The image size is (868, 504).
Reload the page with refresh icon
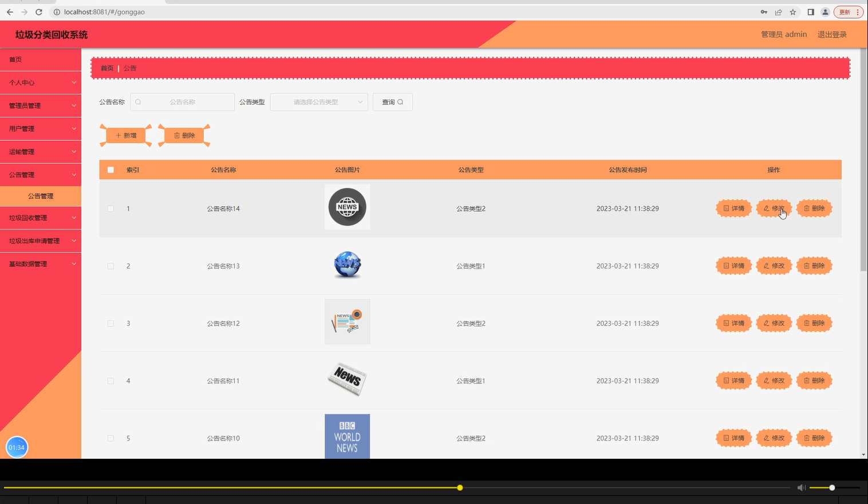point(39,12)
